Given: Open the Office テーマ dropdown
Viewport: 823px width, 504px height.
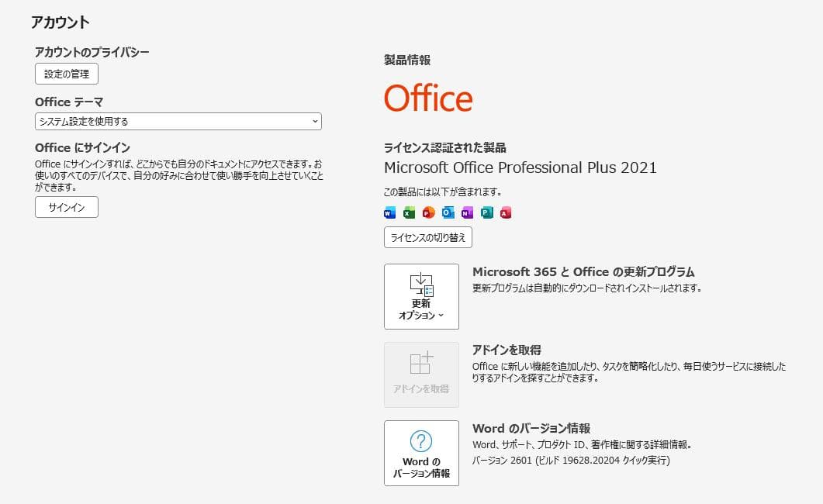Looking at the screenshot, I should click(x=178, y=121).
